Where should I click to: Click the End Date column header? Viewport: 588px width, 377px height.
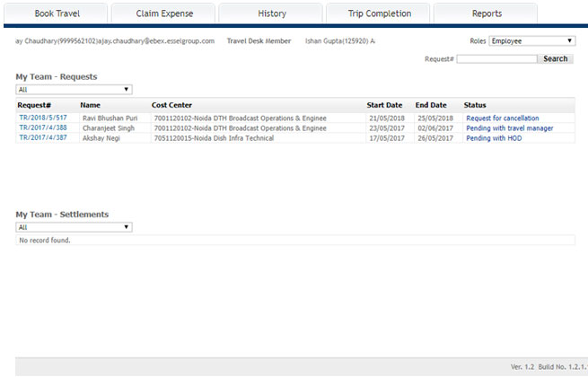[x=431, y=105]
